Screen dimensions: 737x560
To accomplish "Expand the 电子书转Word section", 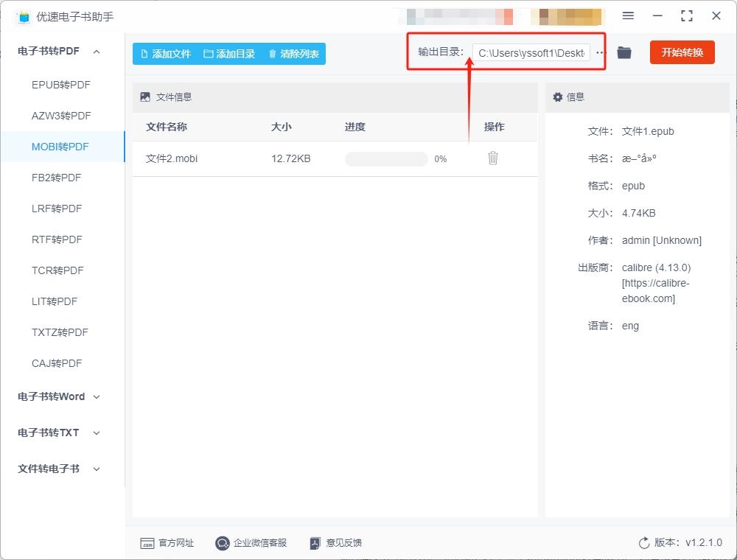I will pyautogui.click(x=97, y=397).
